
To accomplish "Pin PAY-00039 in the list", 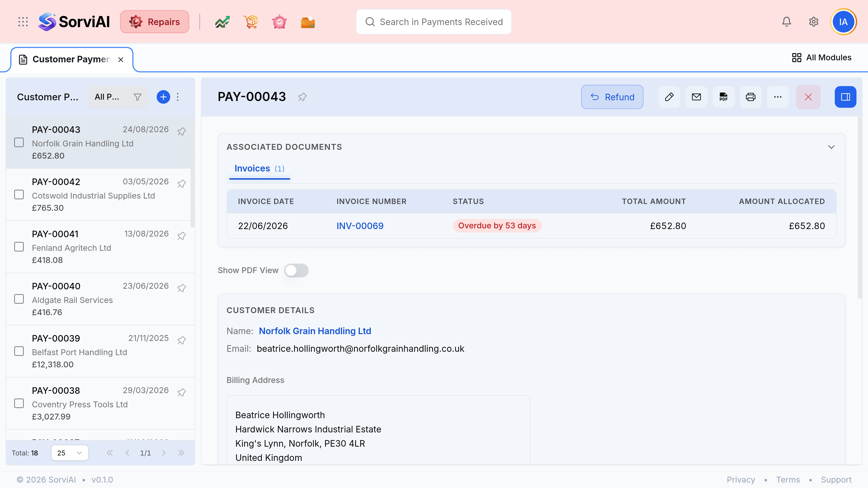I will click(182, 340).
